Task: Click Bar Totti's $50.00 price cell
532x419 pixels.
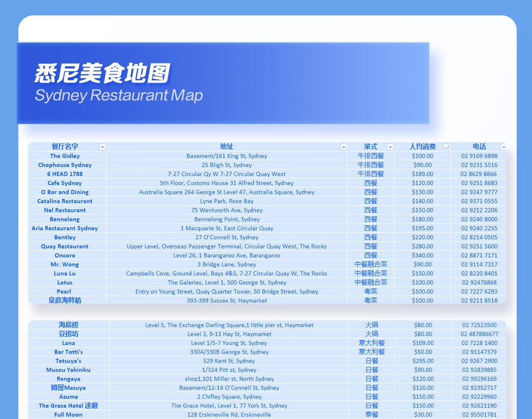Action: click(423, 352)
